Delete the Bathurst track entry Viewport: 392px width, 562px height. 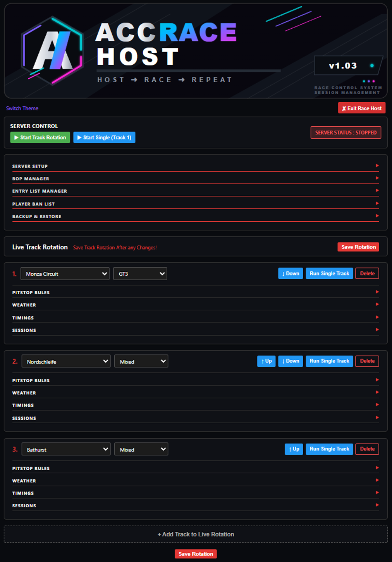coord(367,449)
